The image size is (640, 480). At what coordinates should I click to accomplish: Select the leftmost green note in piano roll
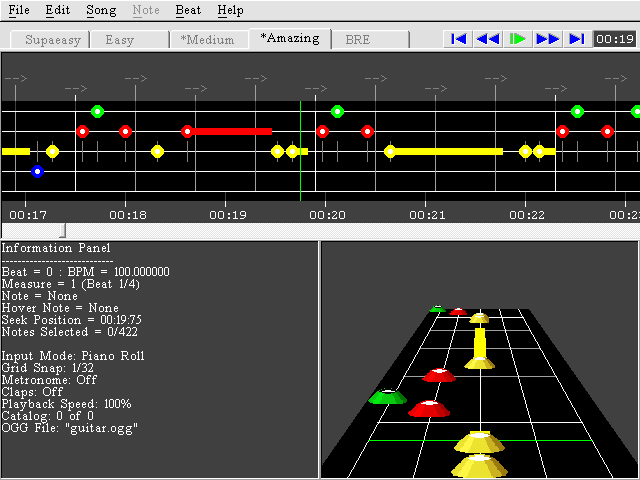pyautogui.click(x=97, y=111)
